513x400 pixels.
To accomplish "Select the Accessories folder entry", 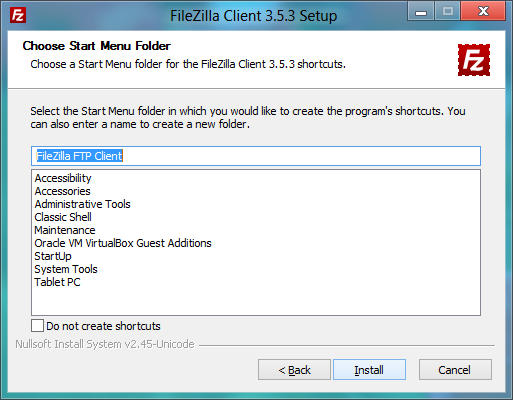I will pos(63,191).
